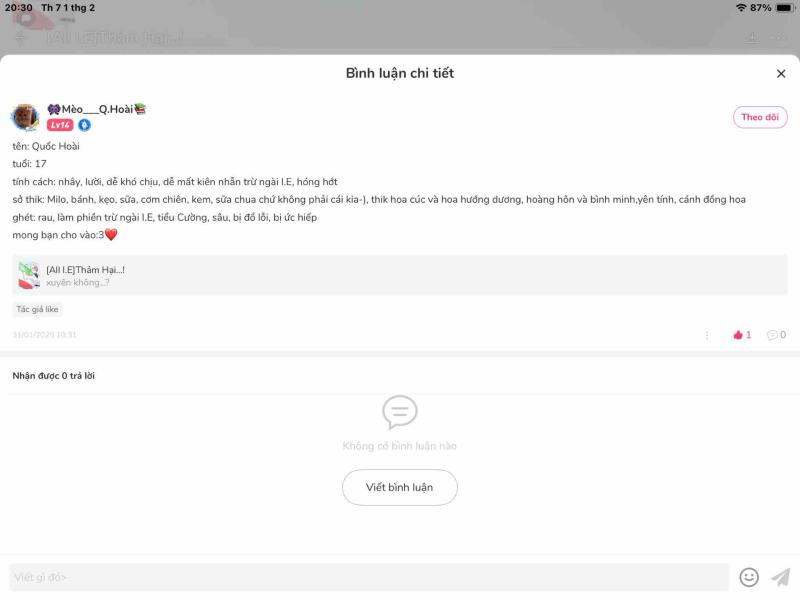This screenshot has height=600, width=800.
Task: Like the comment with thumbs-up icon
Action: click(742, 335)
